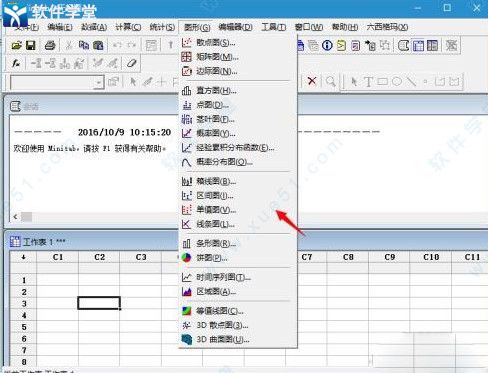The image size is (488, 373).
Task: Click the session window left scroll arrow
Action: pyautogui.click(x=15, y=217)
